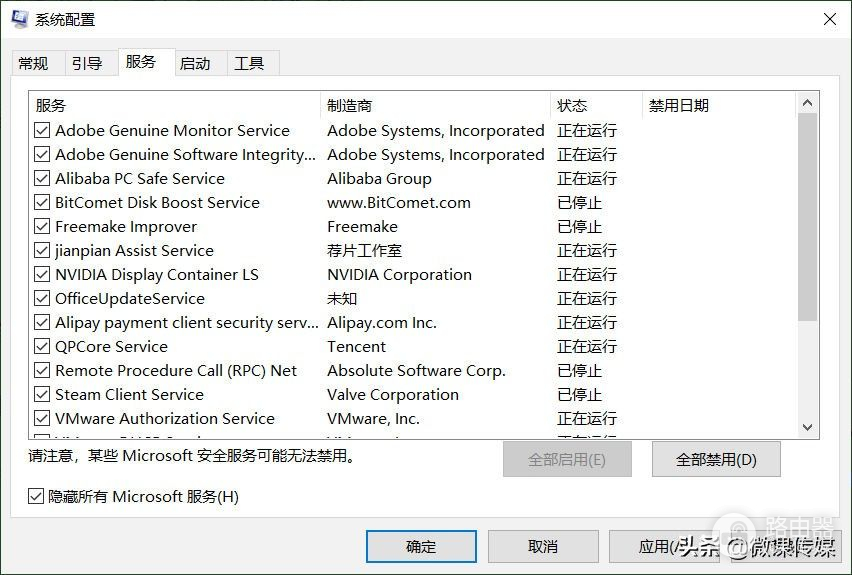Viewport: 852px width, 575px height.
Task: Open the 引导 tab
Action: [x=87, y=63]
